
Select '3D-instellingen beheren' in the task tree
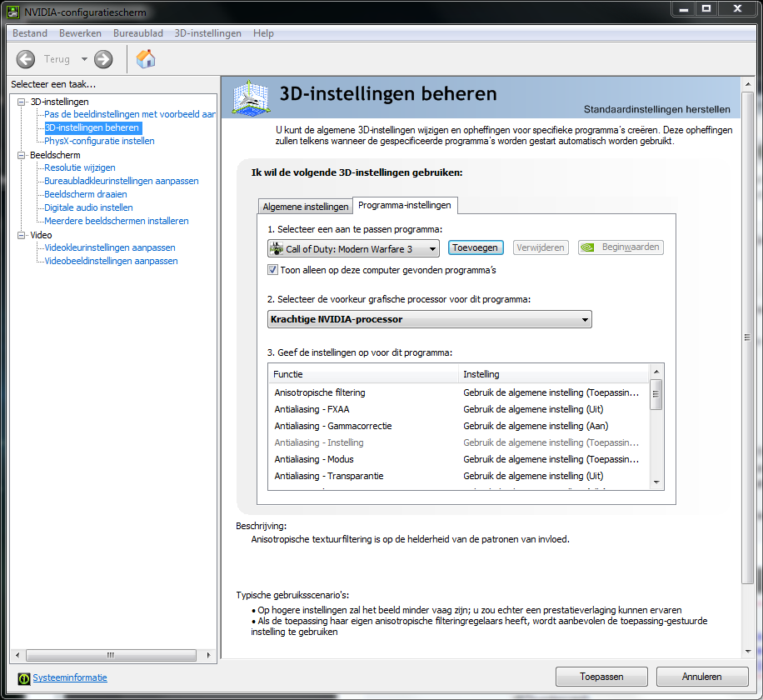tap(92, 127)
